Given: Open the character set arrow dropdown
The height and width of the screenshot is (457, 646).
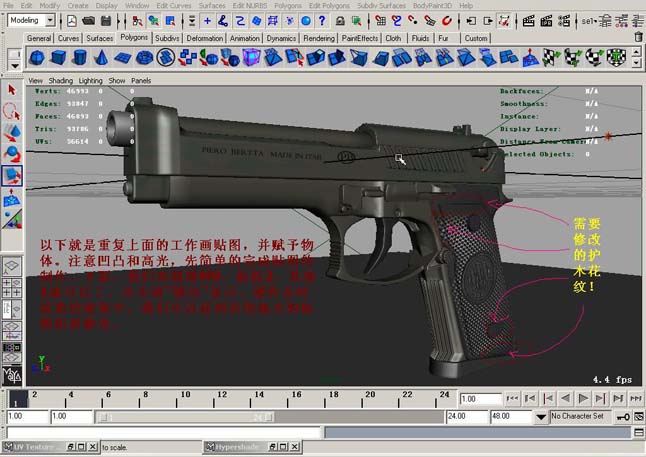Looking at the screenshot, I should pos(541,417).
